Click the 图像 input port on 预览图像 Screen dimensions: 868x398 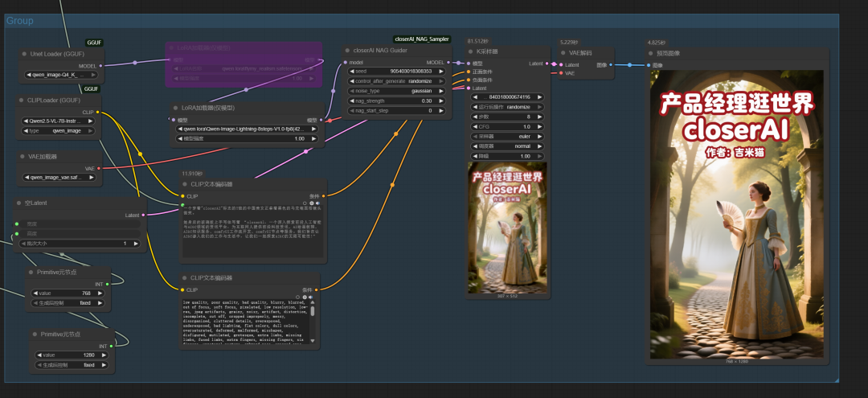649,65
